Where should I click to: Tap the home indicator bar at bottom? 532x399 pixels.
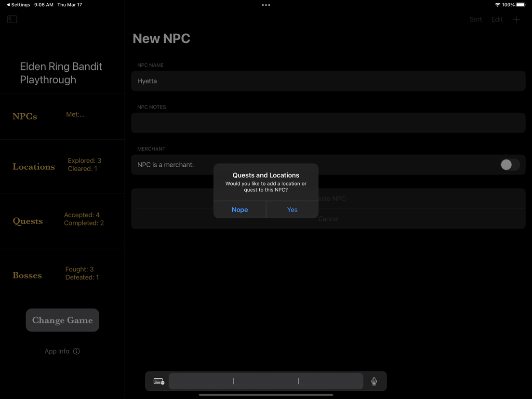point(266,395)
